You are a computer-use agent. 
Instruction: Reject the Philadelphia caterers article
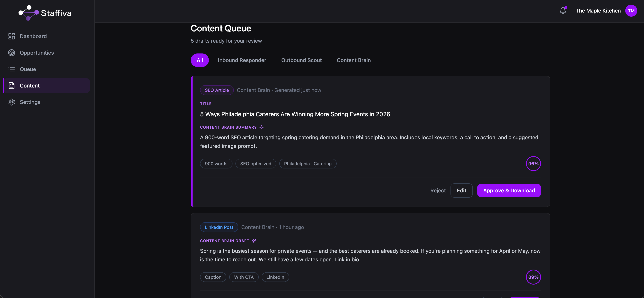[438, 191]
